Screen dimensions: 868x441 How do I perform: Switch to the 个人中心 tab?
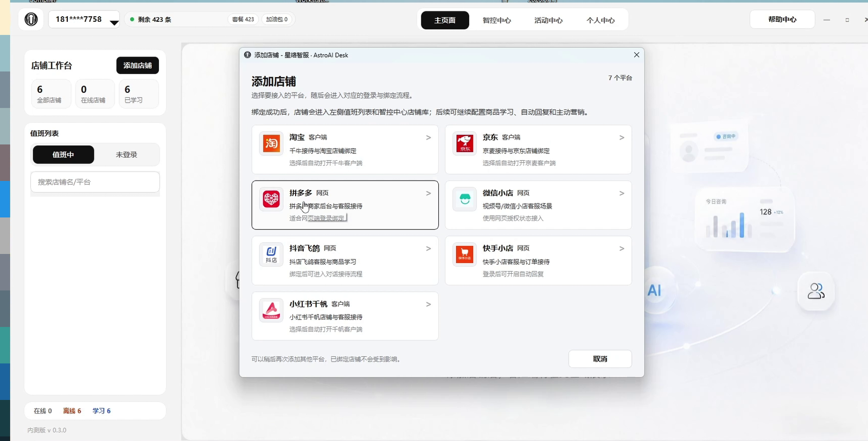601,20
